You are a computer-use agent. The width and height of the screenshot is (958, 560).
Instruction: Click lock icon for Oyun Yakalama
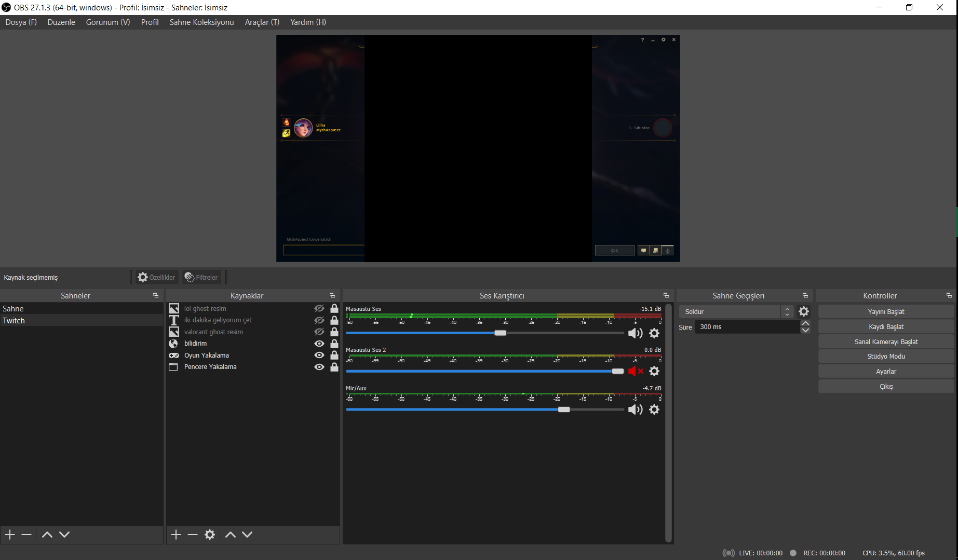(334, 355)
